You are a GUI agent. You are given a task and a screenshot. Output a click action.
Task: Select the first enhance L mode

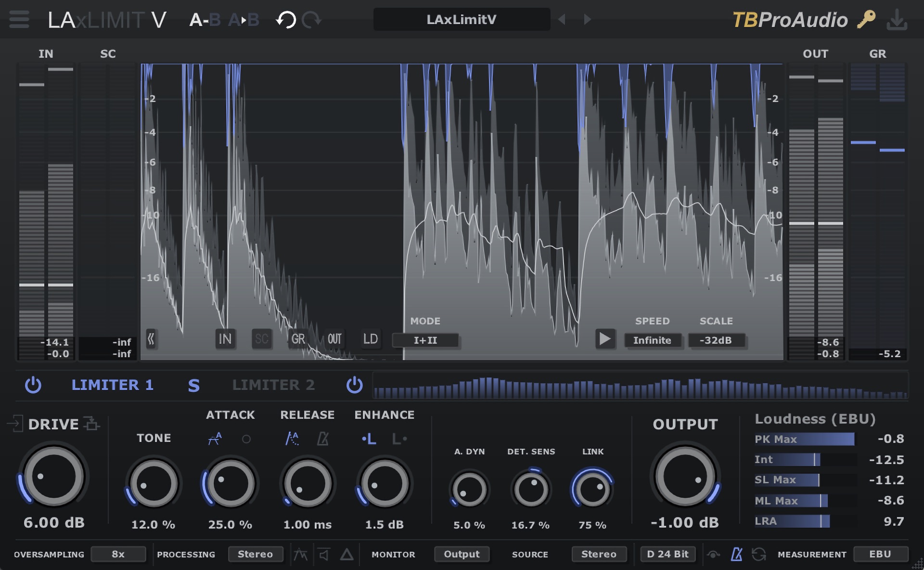coord(369,439)
